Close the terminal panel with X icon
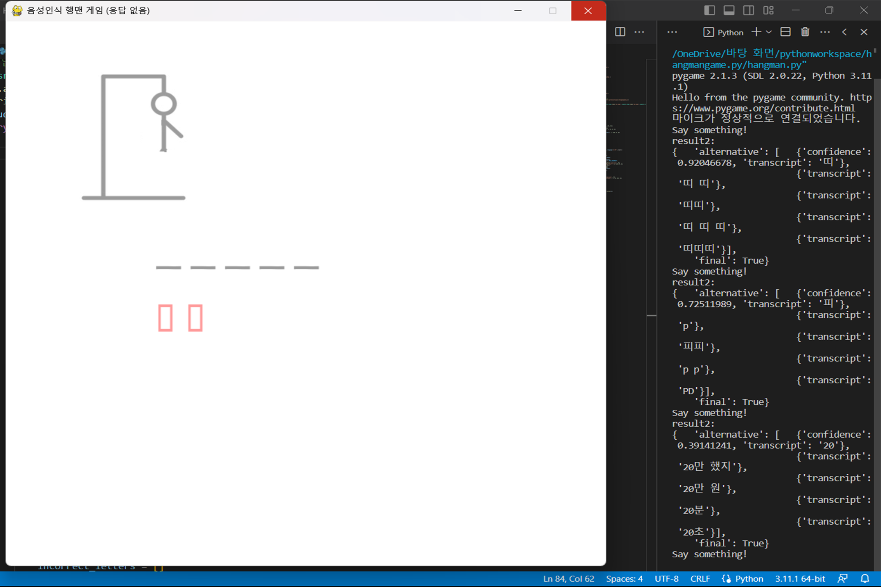Image resolution: width=882 pixels, height=588 pixels. 864,32
